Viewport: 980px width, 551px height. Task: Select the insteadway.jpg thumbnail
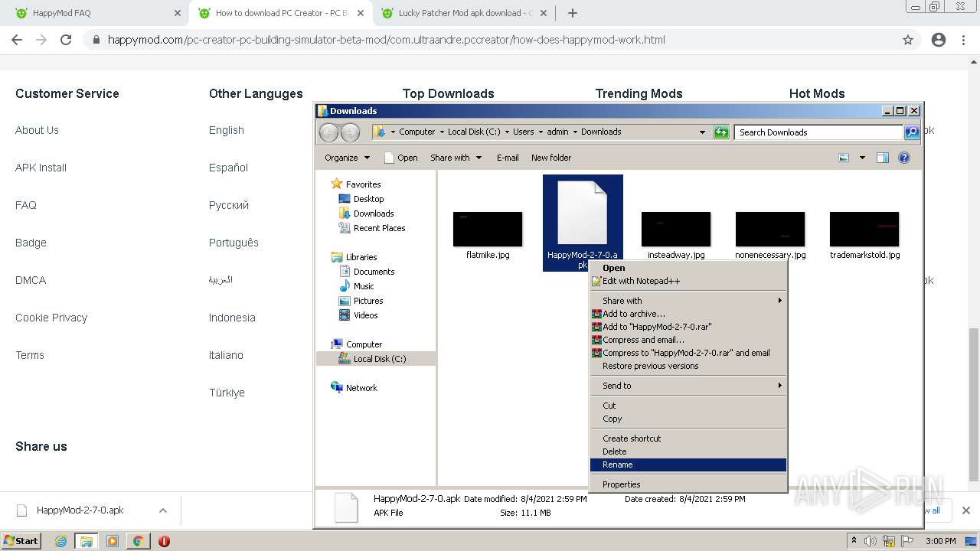(x=676, y=229)
